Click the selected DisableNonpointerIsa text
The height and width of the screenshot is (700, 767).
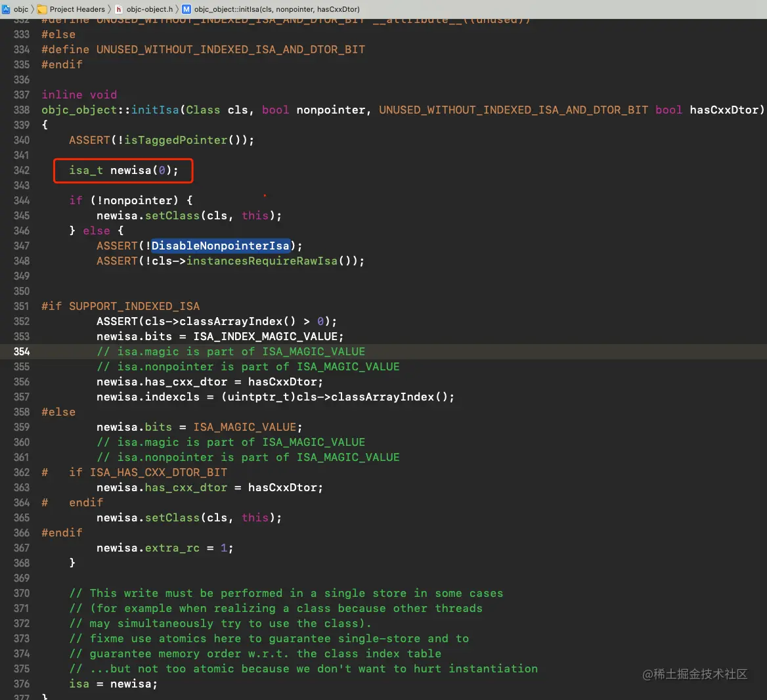pos(221,246)
